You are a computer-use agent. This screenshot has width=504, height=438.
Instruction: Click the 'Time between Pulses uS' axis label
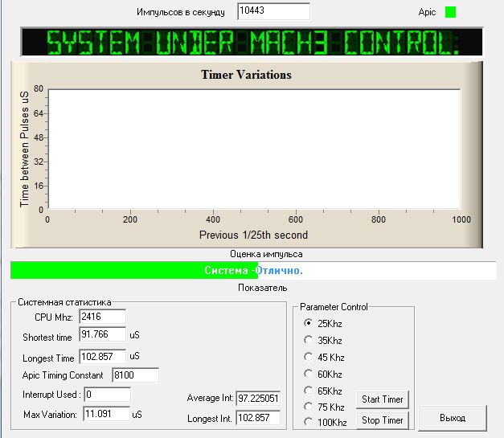[x=24, y=149]
